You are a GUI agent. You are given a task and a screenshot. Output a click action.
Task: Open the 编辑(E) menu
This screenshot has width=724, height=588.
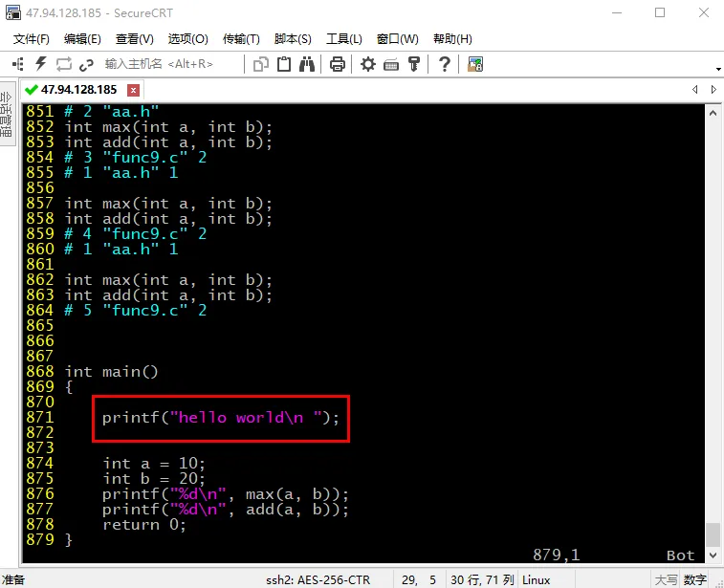82,39
